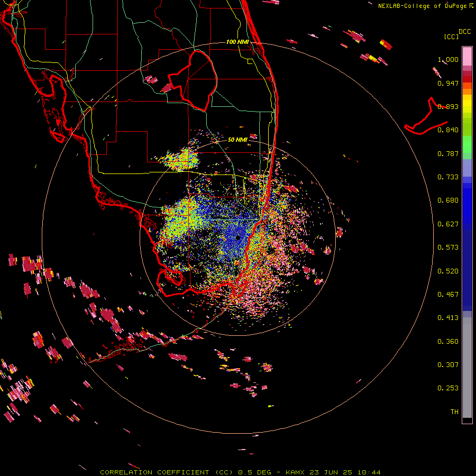Click the 0.840 color scale value
The width and height of the screenshot is (476, 476).
pos(448,130)
